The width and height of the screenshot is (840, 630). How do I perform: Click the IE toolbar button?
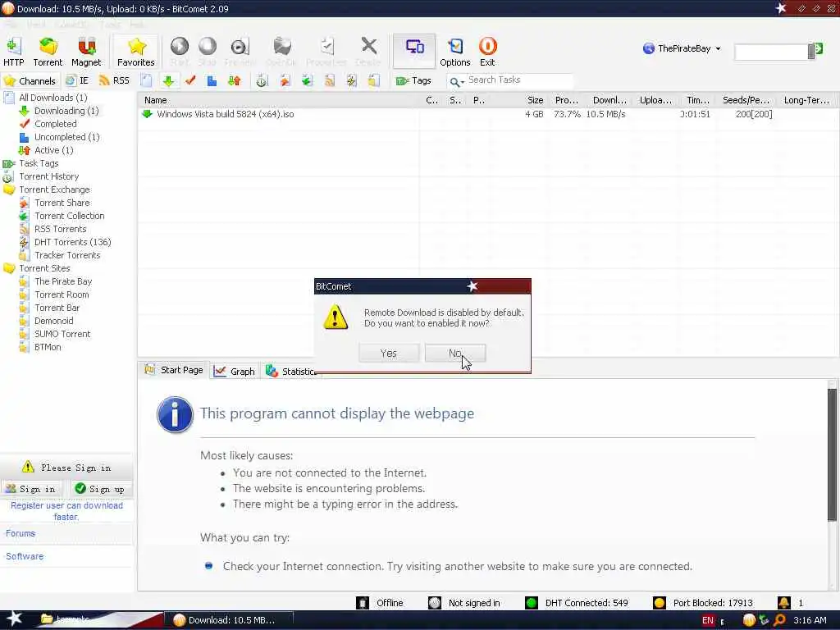click(77, 81)
